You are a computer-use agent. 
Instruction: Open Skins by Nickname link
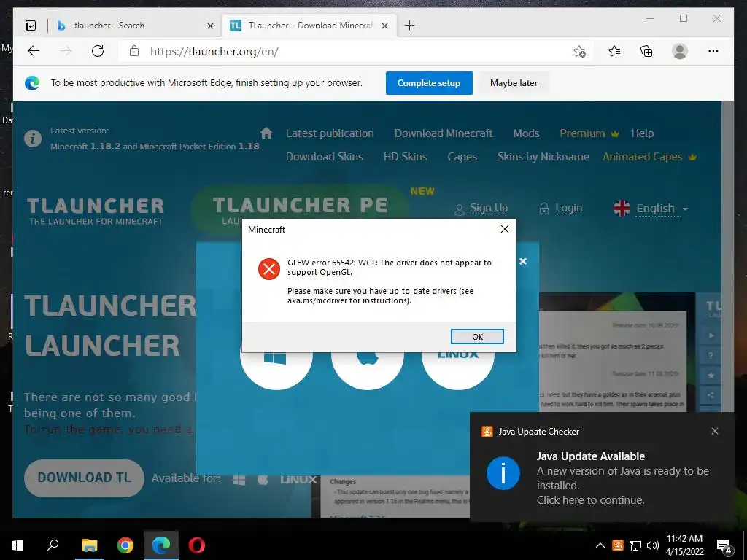click(x=543, y=157)
